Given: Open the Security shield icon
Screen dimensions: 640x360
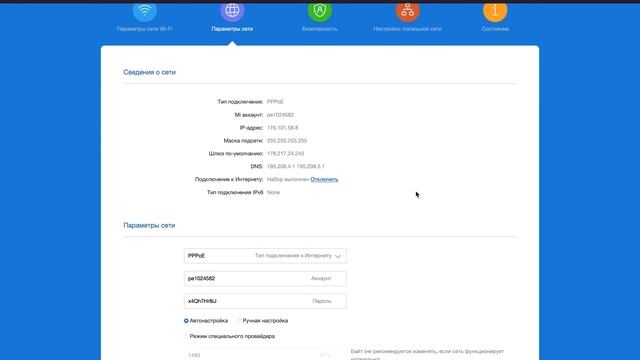Looking at the screenshot, I should tap(320, 11).
